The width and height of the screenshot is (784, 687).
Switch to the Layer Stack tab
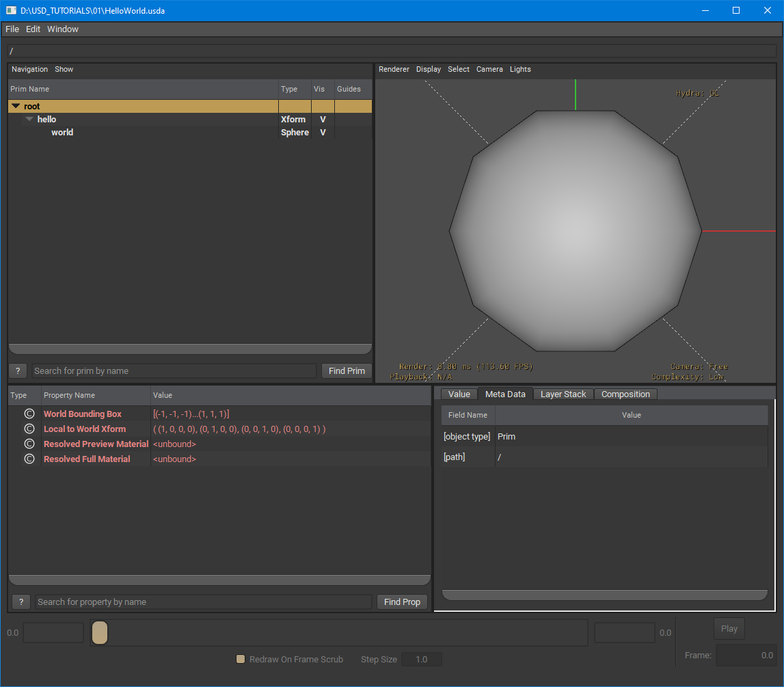pos(563,394)
